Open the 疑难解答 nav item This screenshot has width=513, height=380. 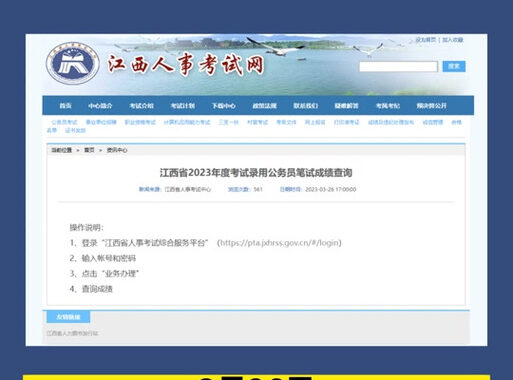coord(347,106)
